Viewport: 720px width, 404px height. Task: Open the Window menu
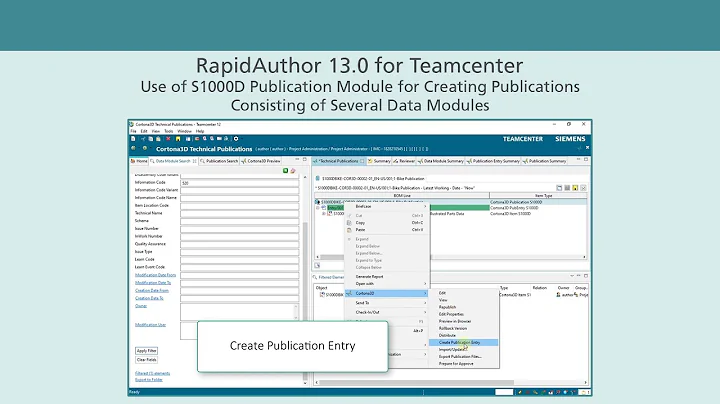(x=184, y=131)
